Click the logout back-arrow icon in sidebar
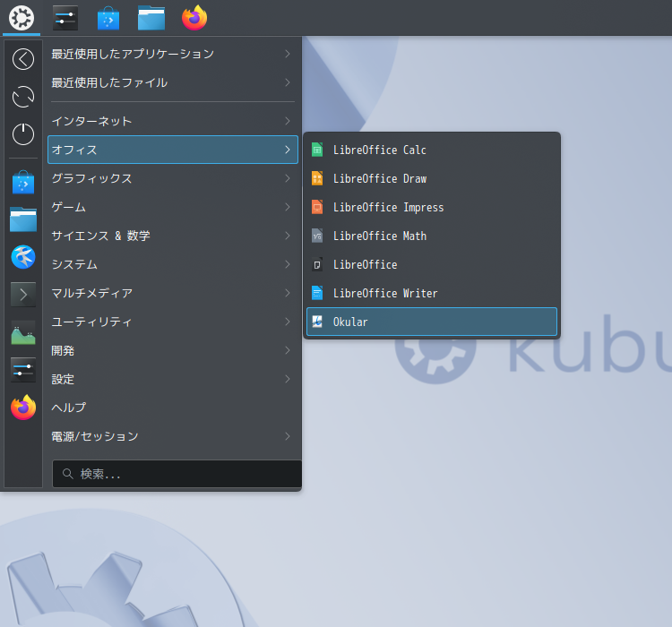This screenshot has height=627, width=672. click(23, 59)
